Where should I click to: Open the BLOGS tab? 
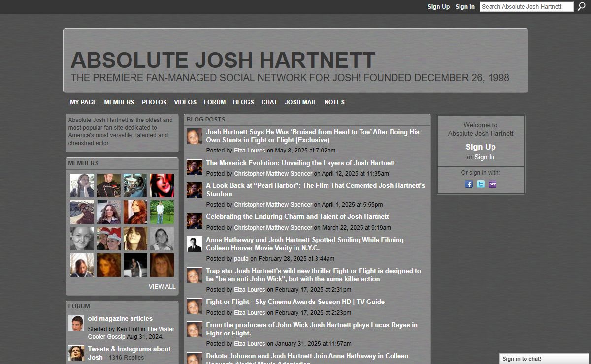[243, 102]
